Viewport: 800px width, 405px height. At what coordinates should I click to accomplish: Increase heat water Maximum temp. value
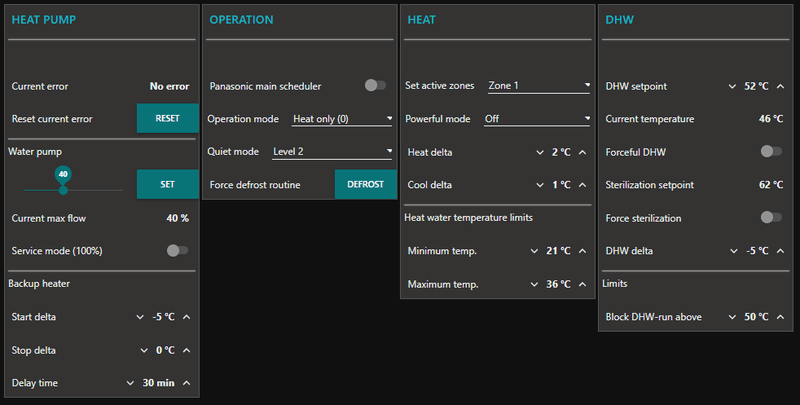[x=583, y=284]
